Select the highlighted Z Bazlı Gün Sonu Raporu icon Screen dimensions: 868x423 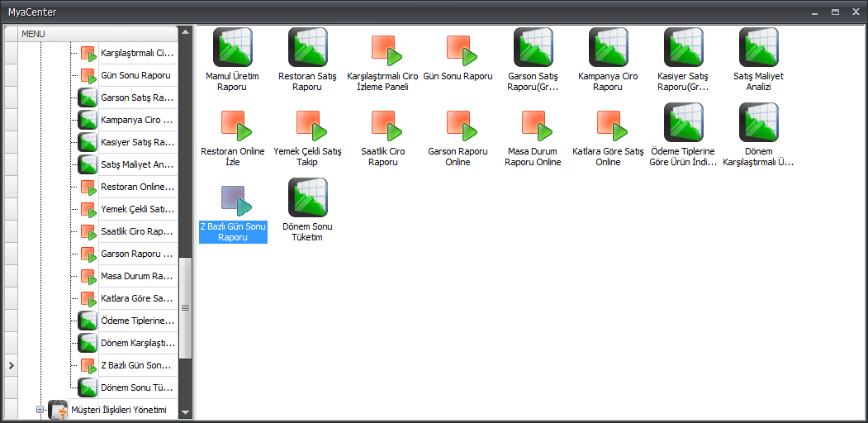pyautogui.click(x=236, y=201)
